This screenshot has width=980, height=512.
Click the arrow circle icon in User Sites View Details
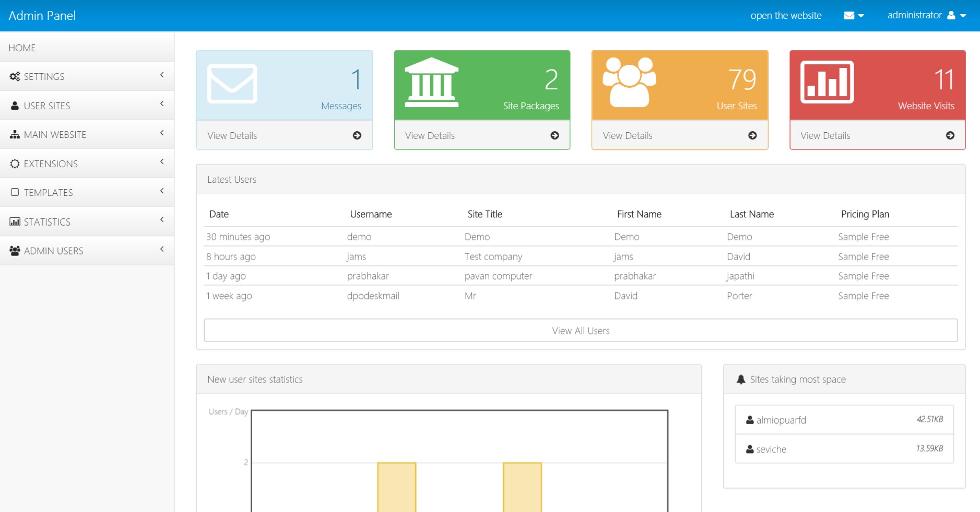(x=752, y=135)
